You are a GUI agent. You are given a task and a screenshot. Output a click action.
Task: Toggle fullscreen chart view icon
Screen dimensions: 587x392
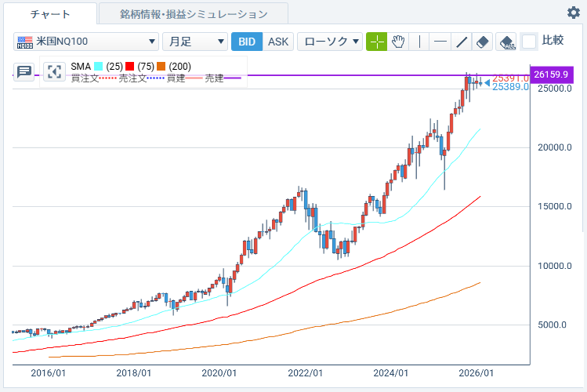coord(54,72)
